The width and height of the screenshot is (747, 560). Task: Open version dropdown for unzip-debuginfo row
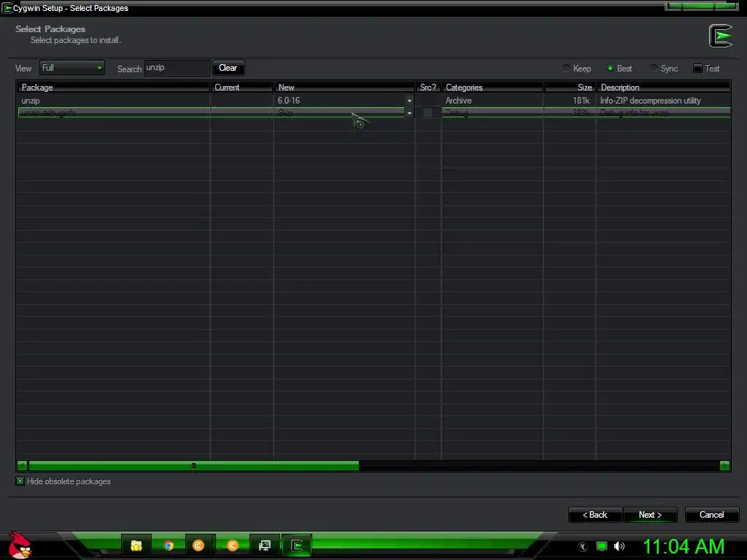click(x=409, y=113)
